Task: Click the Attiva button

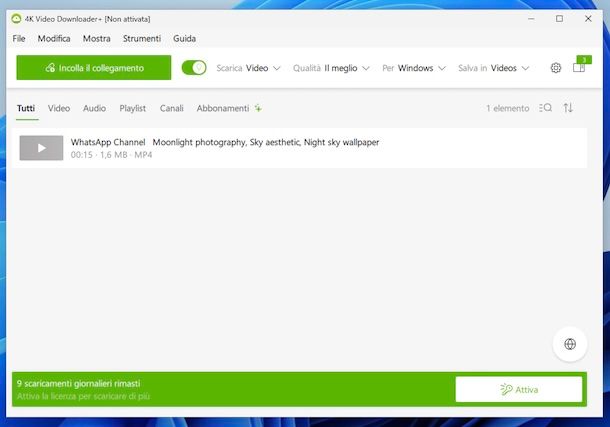Action: pyautogui.click(x=519, y=389)
